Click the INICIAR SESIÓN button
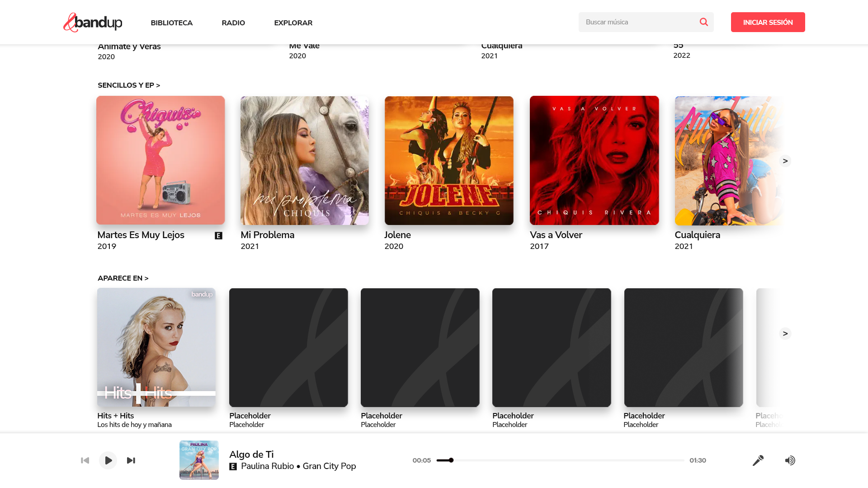Viewport: 868px width, 488px height. pos(768,22)
